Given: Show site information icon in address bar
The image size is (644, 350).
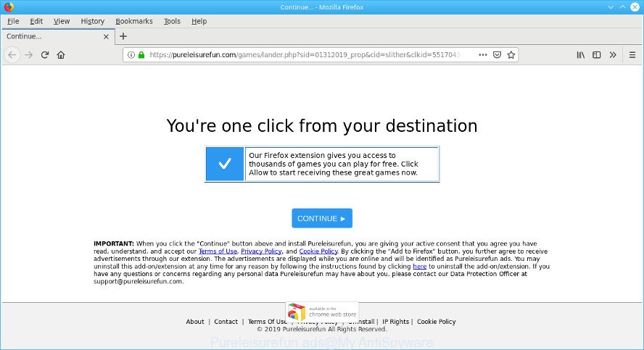Looking at the screenshot, I should pos(131,55).
